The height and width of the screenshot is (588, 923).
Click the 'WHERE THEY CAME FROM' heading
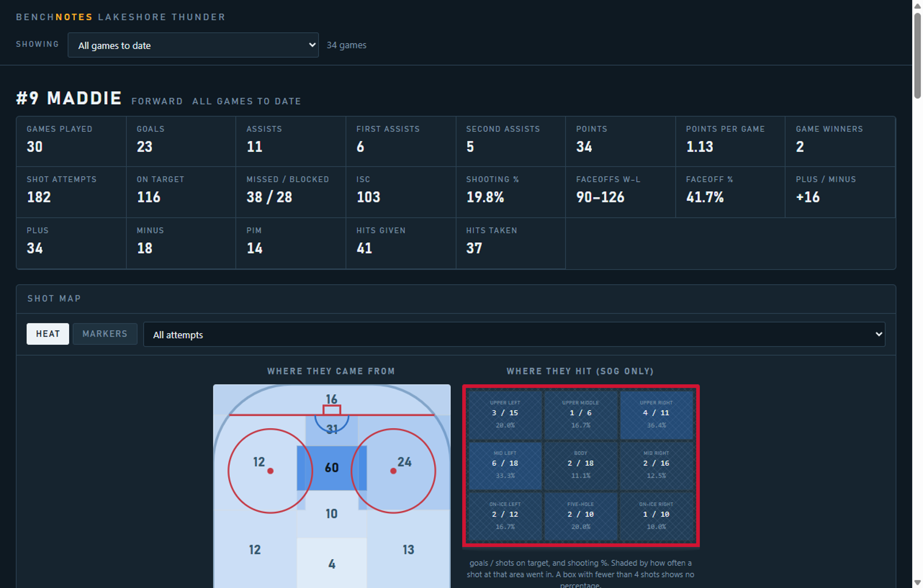[331, 371]
